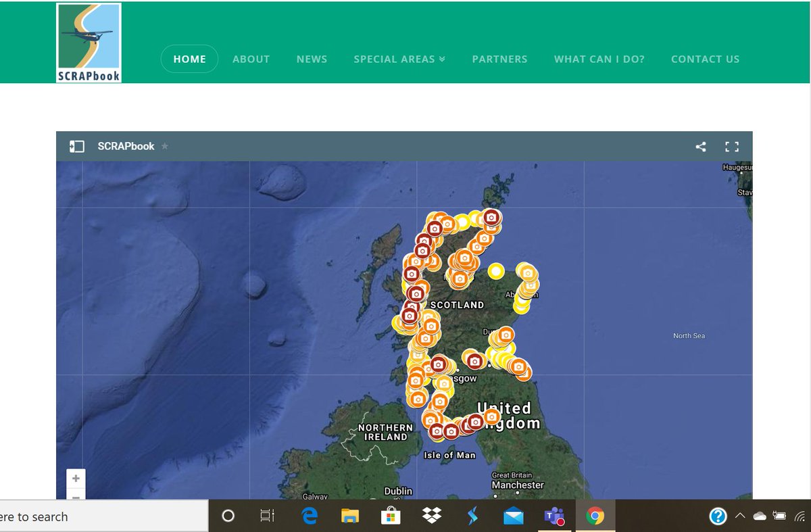Open the WHAT CAN I DO? page
Image resolution: width=811 pixels, height=532 pixels.
[x=599, y=59]
